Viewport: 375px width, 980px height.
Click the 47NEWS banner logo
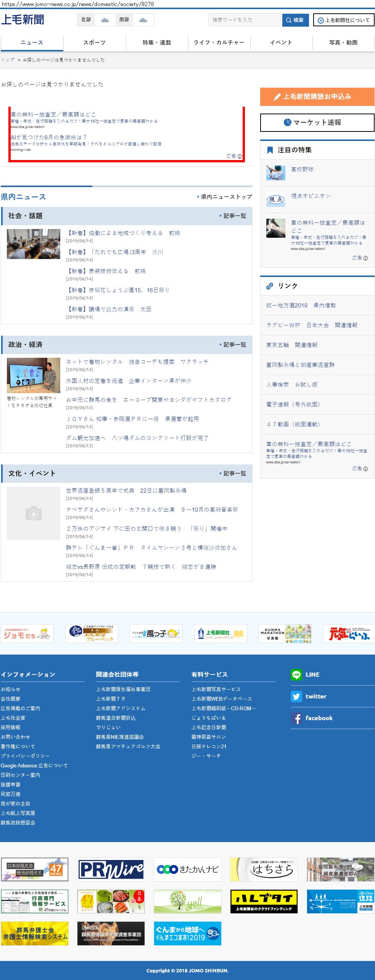(x=35, y=869)
